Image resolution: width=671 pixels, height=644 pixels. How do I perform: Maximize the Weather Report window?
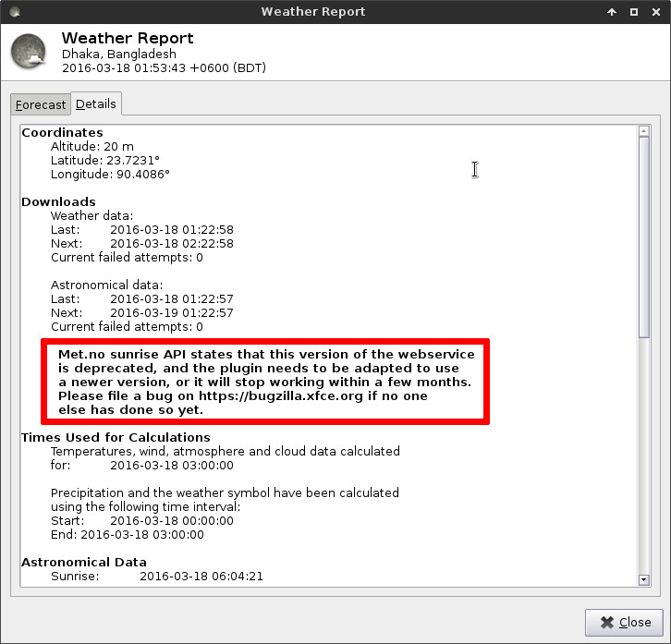[x=634, y=12]
